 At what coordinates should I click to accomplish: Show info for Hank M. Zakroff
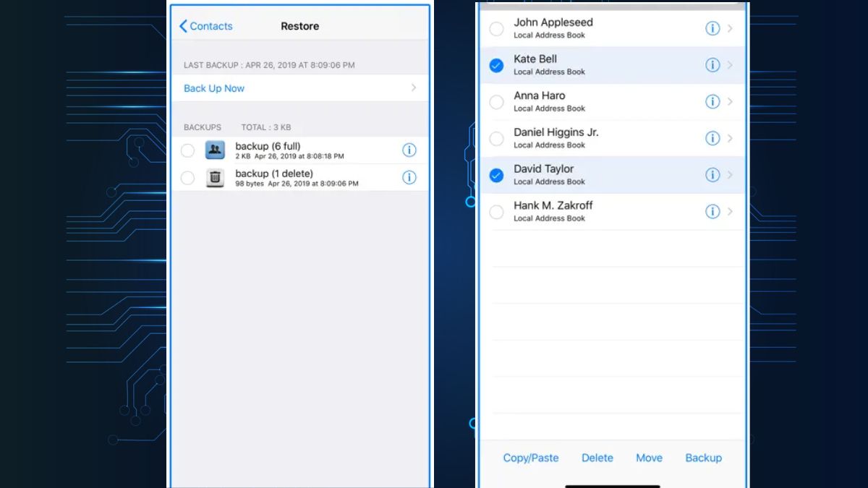point(712,211)
